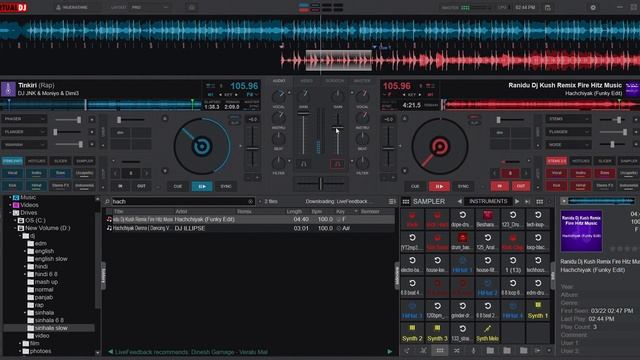Adjust the right deck NOISE amount slider

pyautogui.click(x=612, y=144)
